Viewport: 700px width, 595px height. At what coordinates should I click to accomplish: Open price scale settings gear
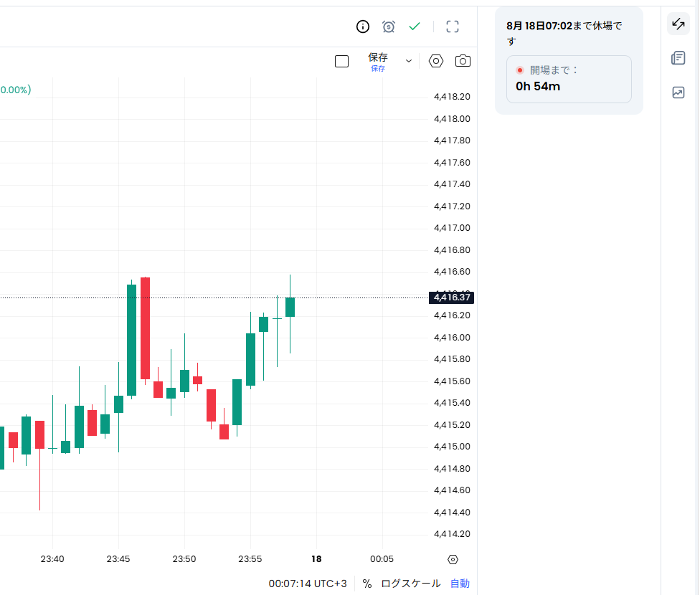453,559
